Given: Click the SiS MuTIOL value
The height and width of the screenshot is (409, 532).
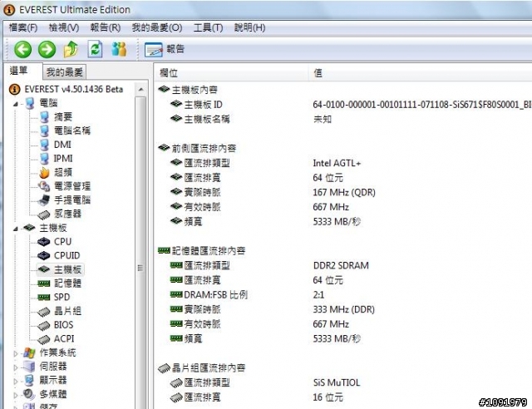Looking at the screenshot, I should click(x=336, y=383).
